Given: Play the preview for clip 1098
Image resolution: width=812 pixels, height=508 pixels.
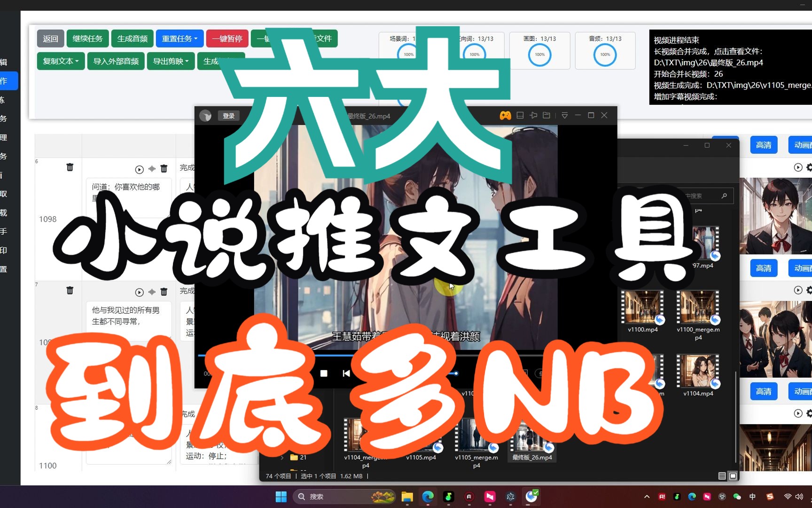Looking at the screenshot, I should [140, 169].
